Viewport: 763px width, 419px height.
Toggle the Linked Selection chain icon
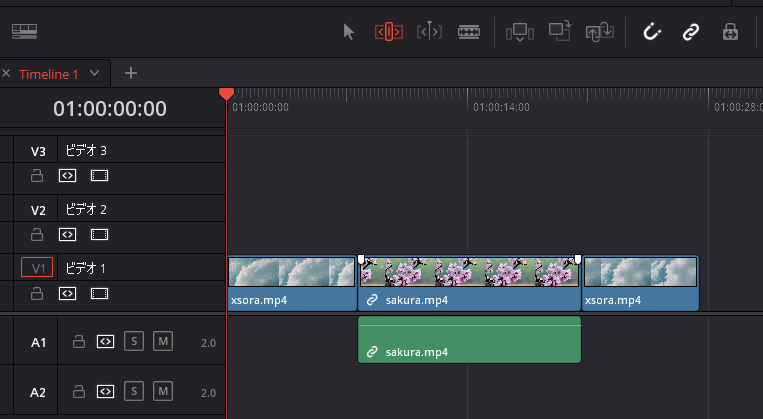[690, 32]
